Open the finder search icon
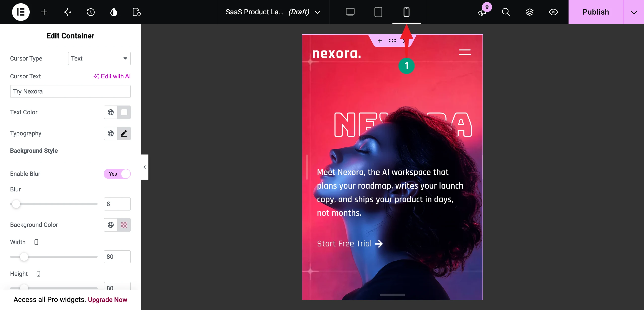Image resolution: width=644 pixels, height=310 pixels. point(506,12)
